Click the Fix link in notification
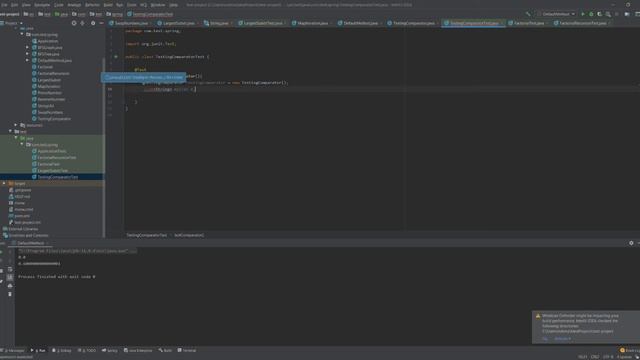Screen dimensions: 640x360 pos(544,339)
